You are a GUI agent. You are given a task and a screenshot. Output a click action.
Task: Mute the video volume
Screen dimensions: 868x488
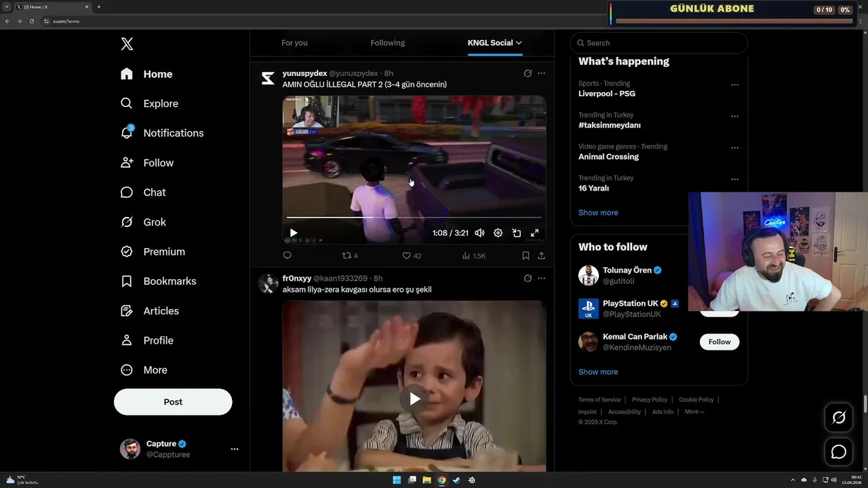pyautogui.click(x=479, y=232)
